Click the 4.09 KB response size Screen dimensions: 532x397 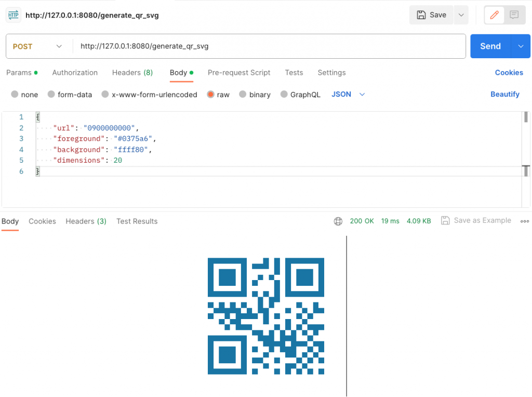point(419,221)
